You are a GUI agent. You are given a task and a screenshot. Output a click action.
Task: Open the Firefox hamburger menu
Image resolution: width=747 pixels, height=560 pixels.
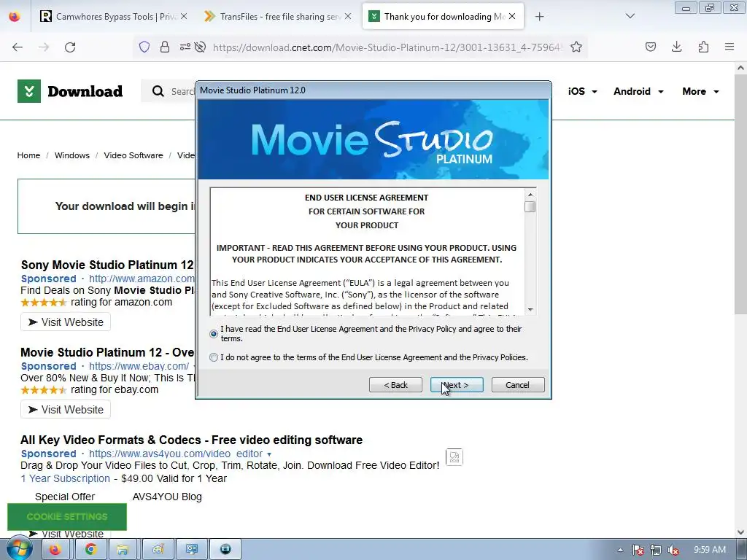click(729, 47)
